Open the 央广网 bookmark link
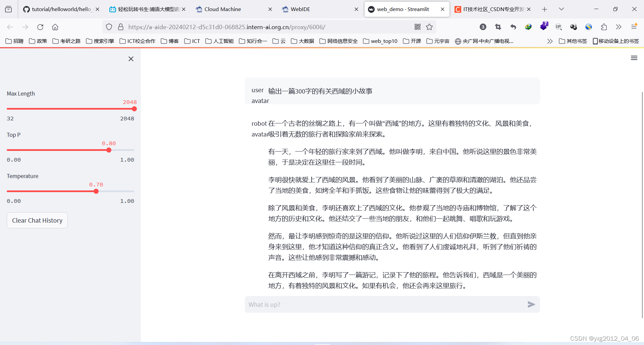 click(484, 41)
